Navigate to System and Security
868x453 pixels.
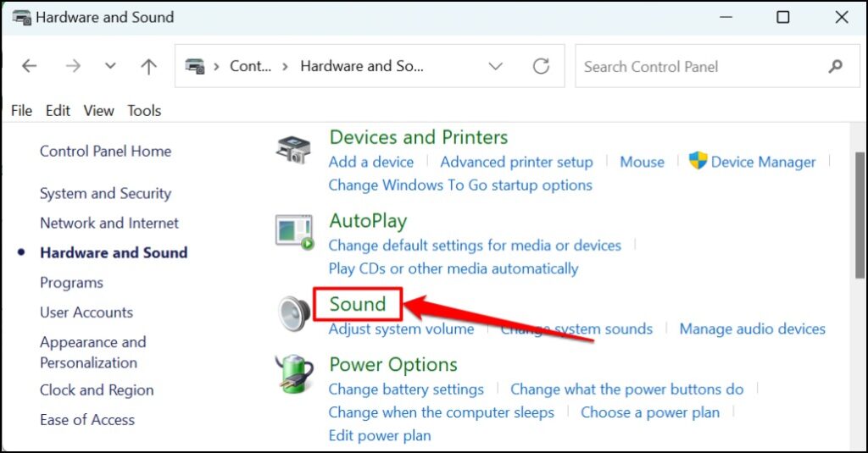(105, 193)
